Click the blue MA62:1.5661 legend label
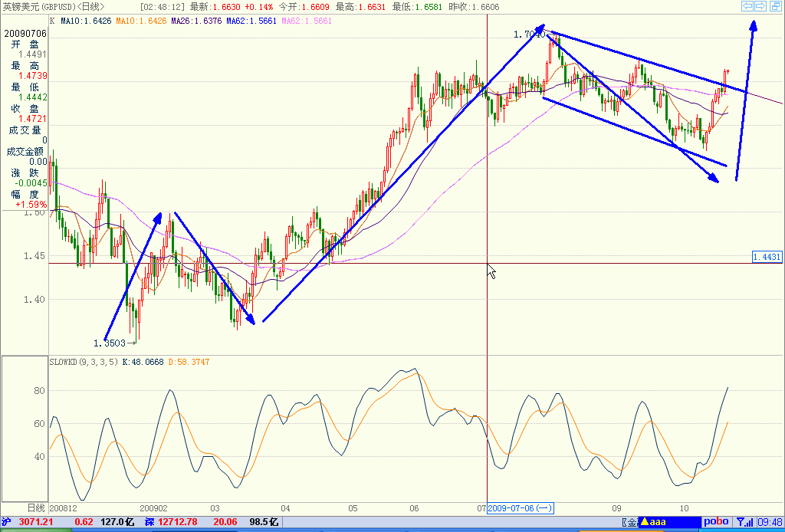 pyautogui.click(x=253, y=21)
